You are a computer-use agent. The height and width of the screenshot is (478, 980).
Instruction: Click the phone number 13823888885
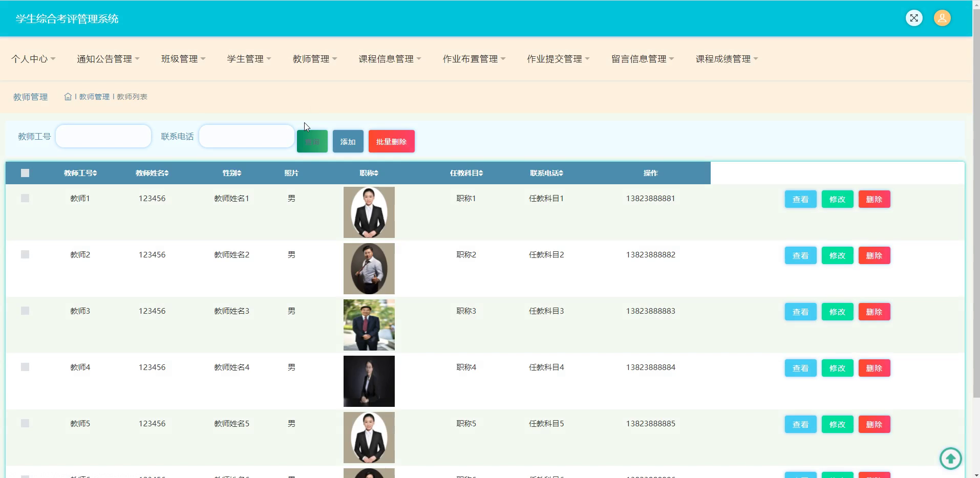pyautogui.click(x=650, y=424)
